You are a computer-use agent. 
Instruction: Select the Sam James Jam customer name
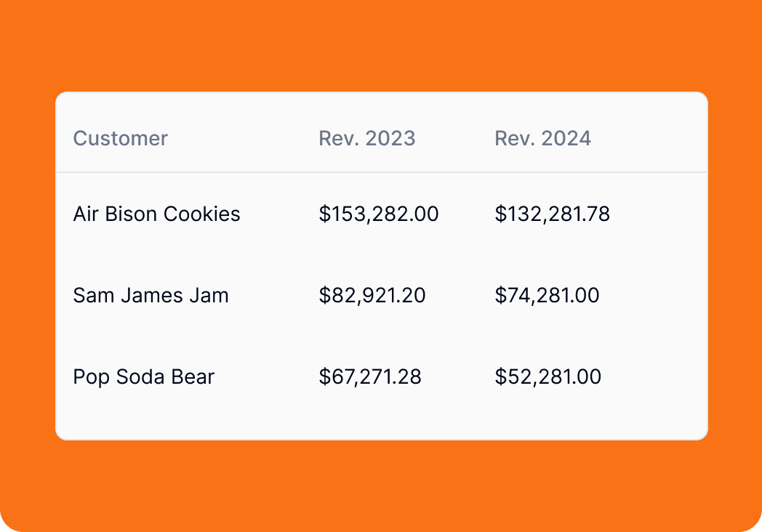(151, 295)
